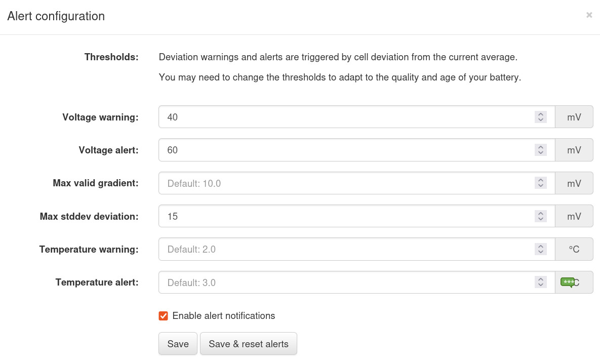
Task: Click Save & reset alerts button
Action: click(x=248, y=344)
